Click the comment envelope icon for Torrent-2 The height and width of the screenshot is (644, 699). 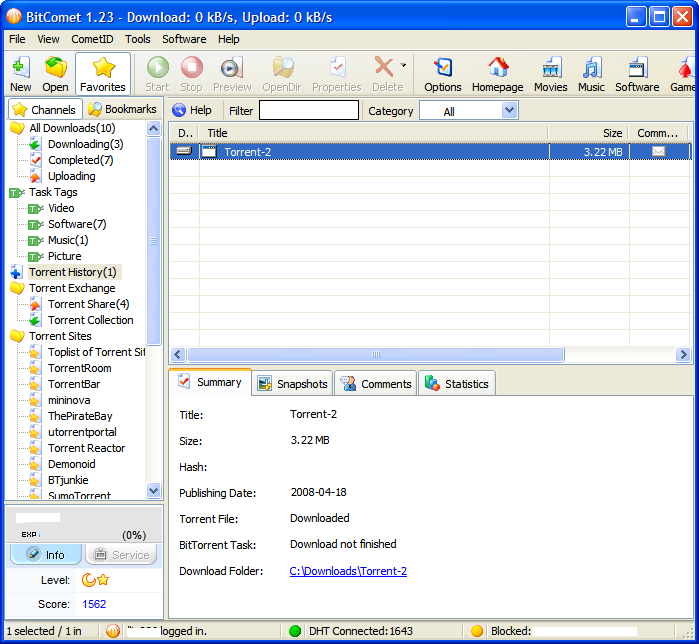click(658, 152)
